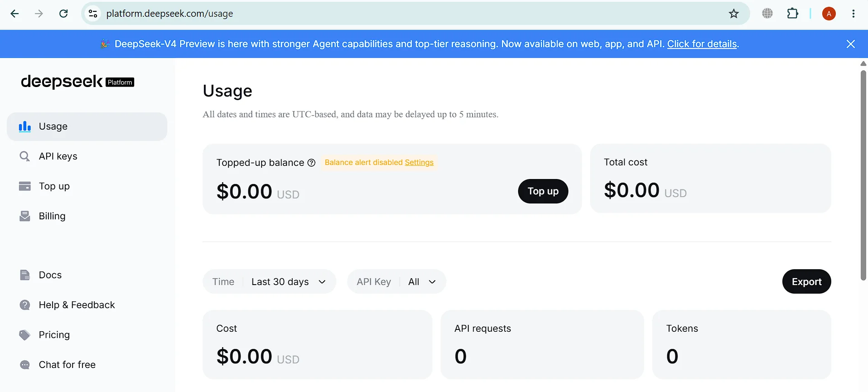Click the deepseek Platform logo

tap(78, 82)
